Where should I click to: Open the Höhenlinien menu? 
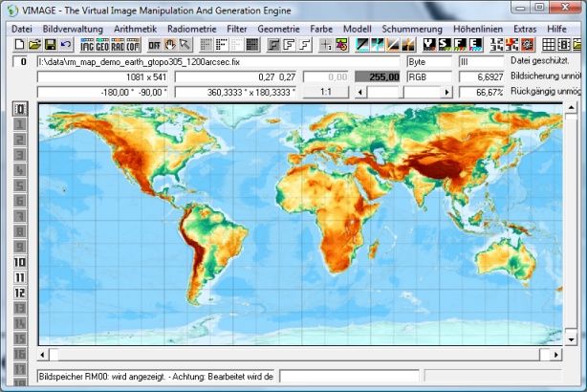pyautogui.click(x=478, y=29)
